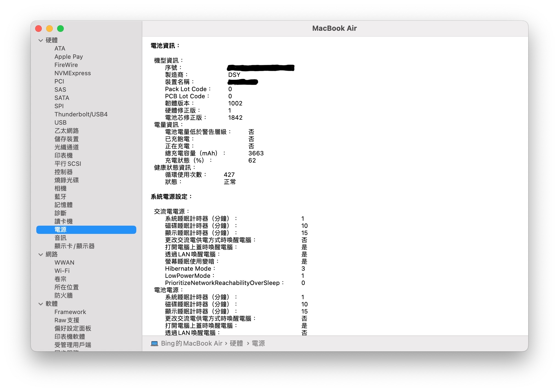Open 印表機軟體 software entry
This screenshot has width=559, height=392.
click(x=70, y=337)
